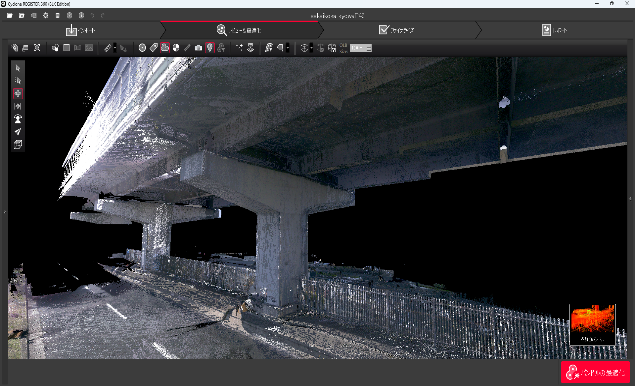Expand the dropdown next to the anchor icon
Image resolution: width=635 pixels, height=386 pixels.
click(x=311, y=48)
